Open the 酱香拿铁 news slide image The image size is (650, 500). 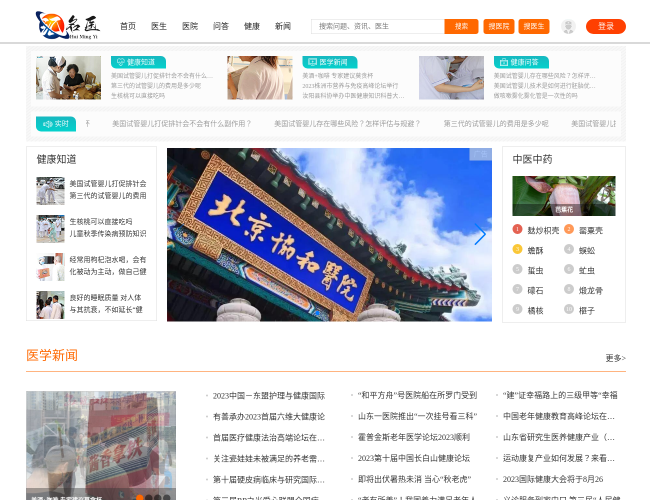click(x=101, y=445)
